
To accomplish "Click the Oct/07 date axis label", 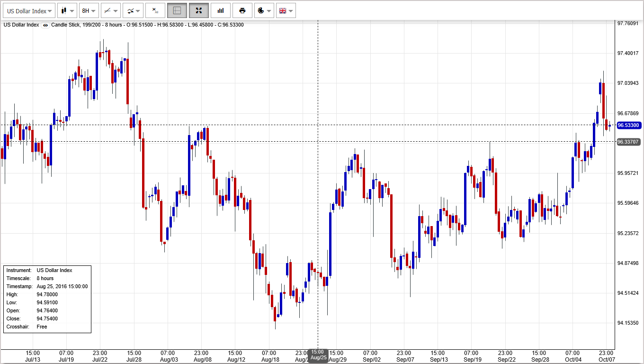I will click(606, 360).
